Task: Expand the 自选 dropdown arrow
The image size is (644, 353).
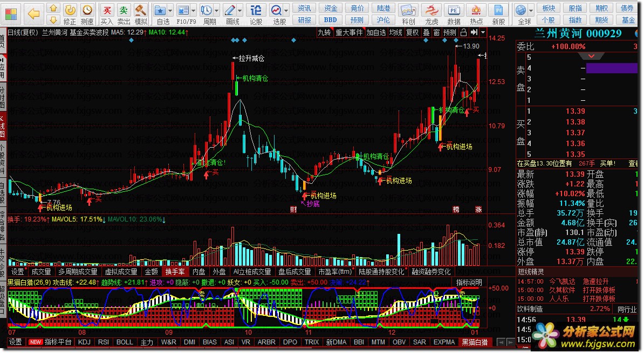Action: (170, 10)
